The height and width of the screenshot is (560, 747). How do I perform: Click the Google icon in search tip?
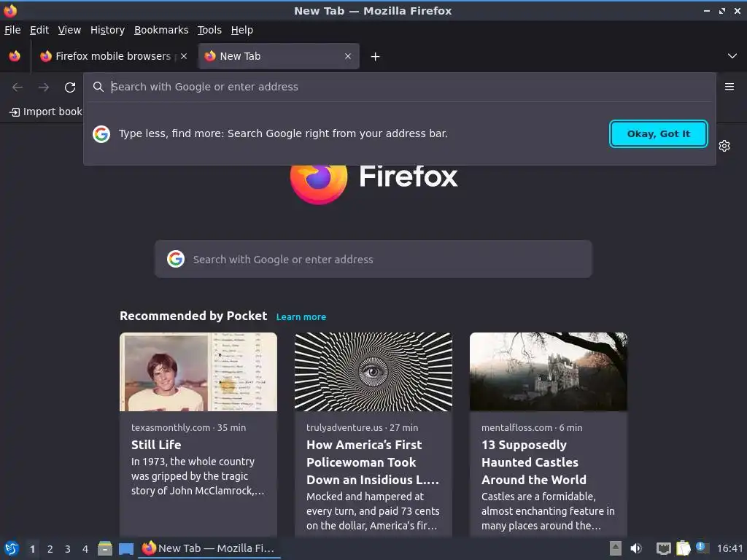point(101,134)
